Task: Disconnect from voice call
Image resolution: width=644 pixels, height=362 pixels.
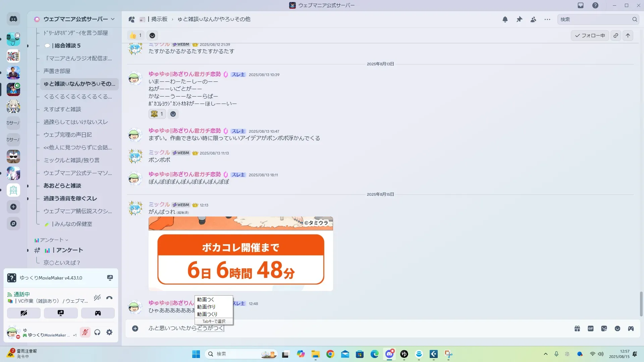Action: tap(109, 298)
